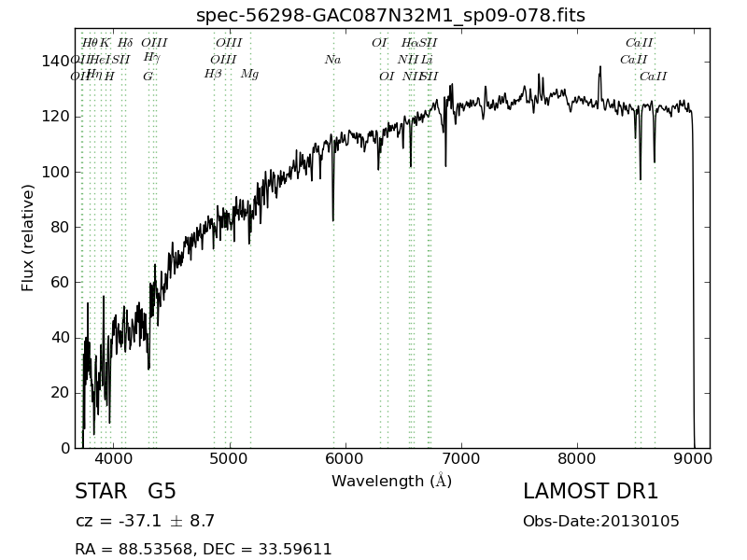This screenshot has width=747, height=560.
Task: Select the 120 flux tick label
Action: click(x=56, y=117)
